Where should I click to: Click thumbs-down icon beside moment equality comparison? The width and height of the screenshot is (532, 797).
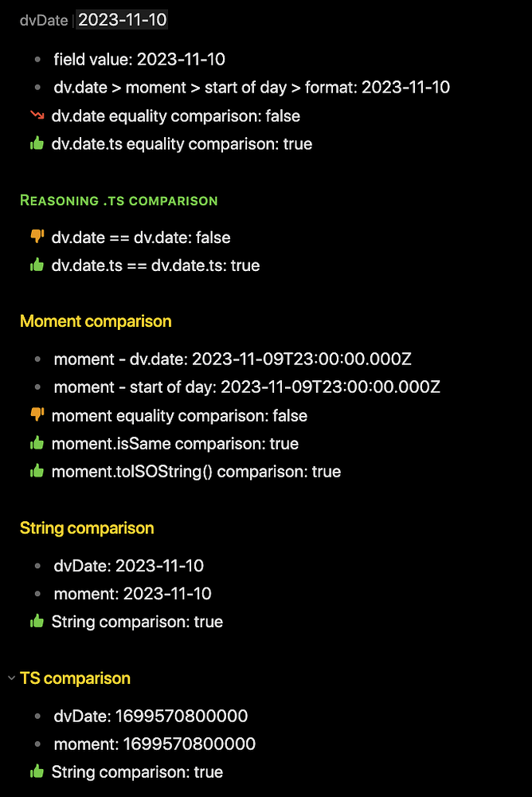coord(36,415)
